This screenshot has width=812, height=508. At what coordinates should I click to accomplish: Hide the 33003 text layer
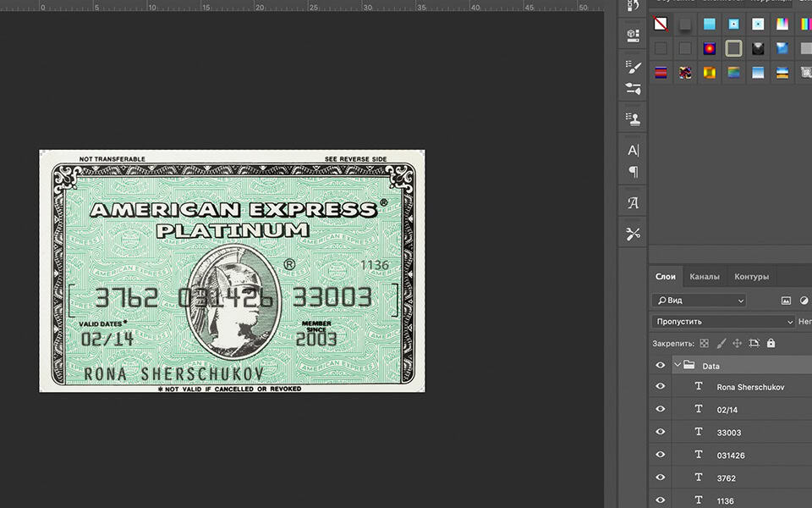[661, 433]
